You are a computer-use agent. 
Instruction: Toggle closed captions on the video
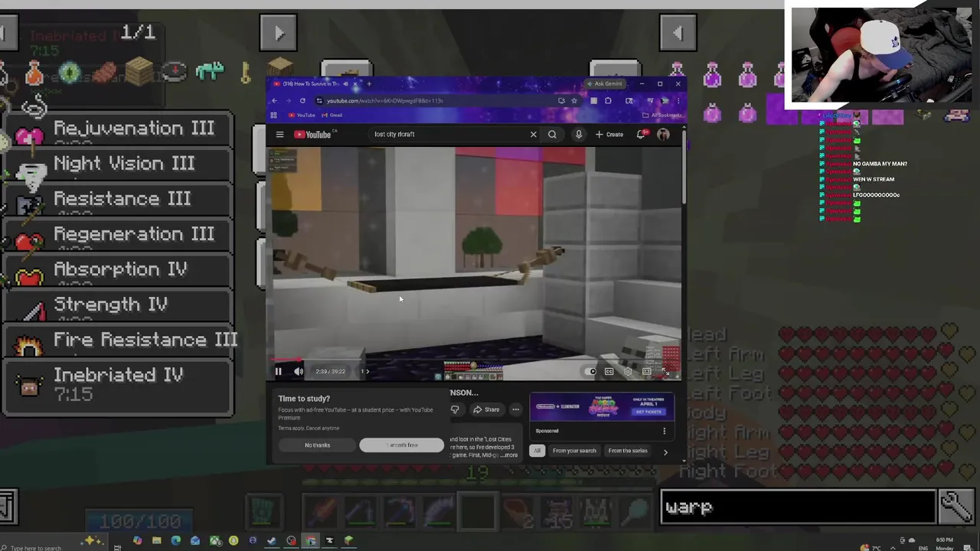(x=609, y=371)
